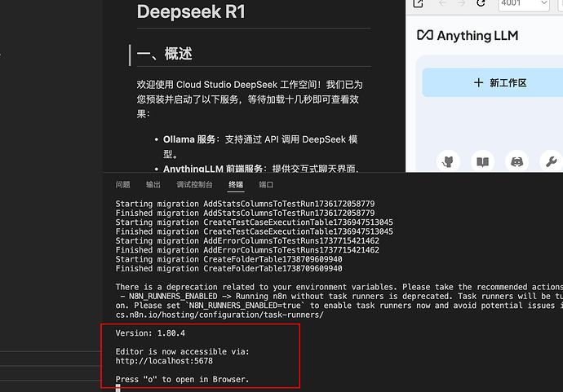
Task: Click the Deepseek R1 heading
Action: [191, 11]
